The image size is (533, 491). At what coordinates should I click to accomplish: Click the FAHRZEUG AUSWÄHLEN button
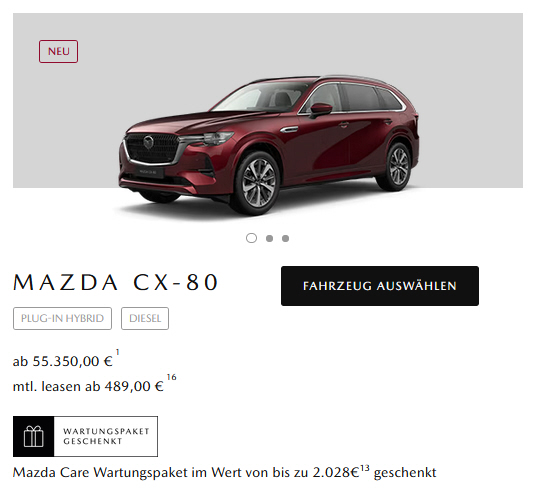point(380,286)
